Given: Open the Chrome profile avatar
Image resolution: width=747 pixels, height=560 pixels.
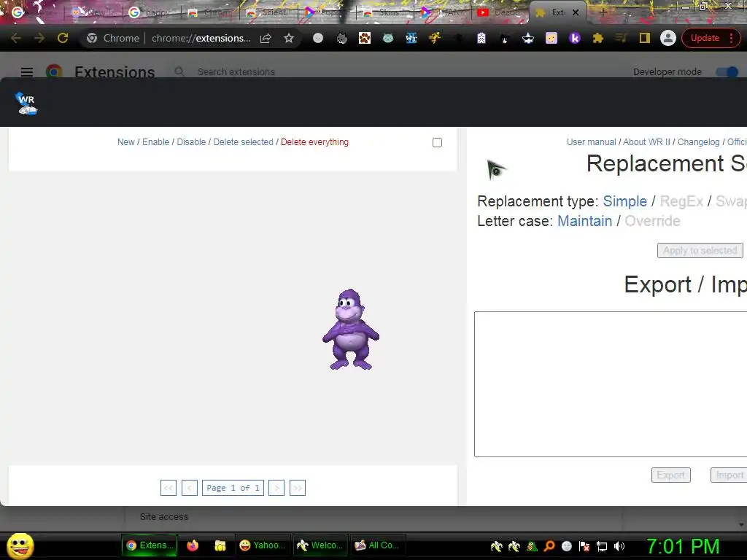Looking at the screenshot, I should [x=668, y=38].
